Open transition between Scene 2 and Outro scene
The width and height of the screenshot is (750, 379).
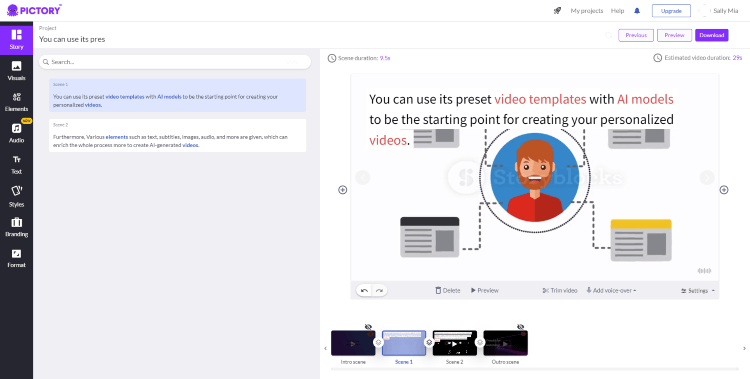click(x=480, y=343)
